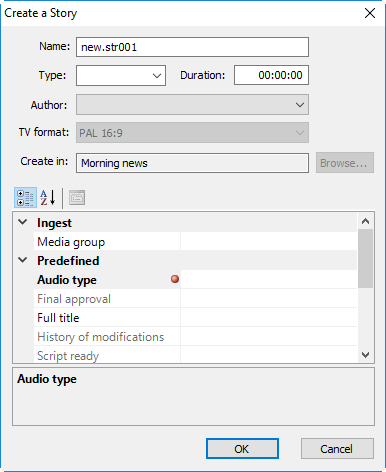Switch property grid to Categorized view
Image resolution: width=386 pixels, height=472 pixels.
click(25, 198)
